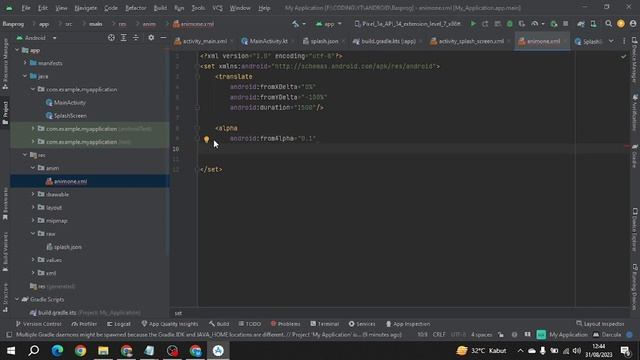Open the Services tool window

pyautogui.click(x=362, y=324)
